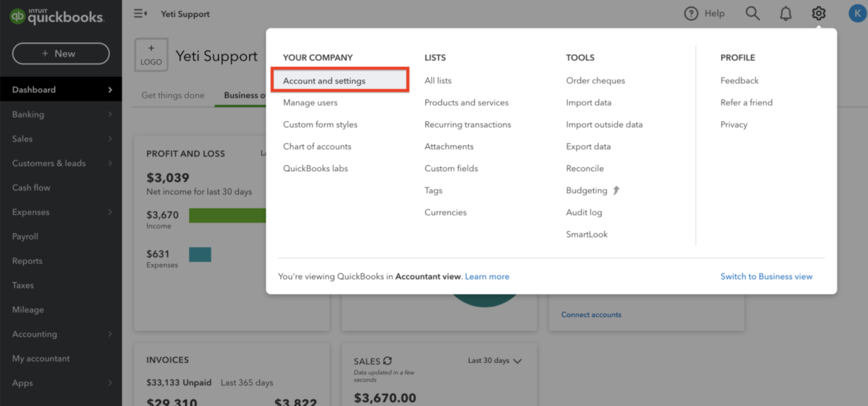Click the QuickBooks logo
Image resolution: width=868 pixels, height=406 pixels.
pyautogui.click(x=57, y=17)
